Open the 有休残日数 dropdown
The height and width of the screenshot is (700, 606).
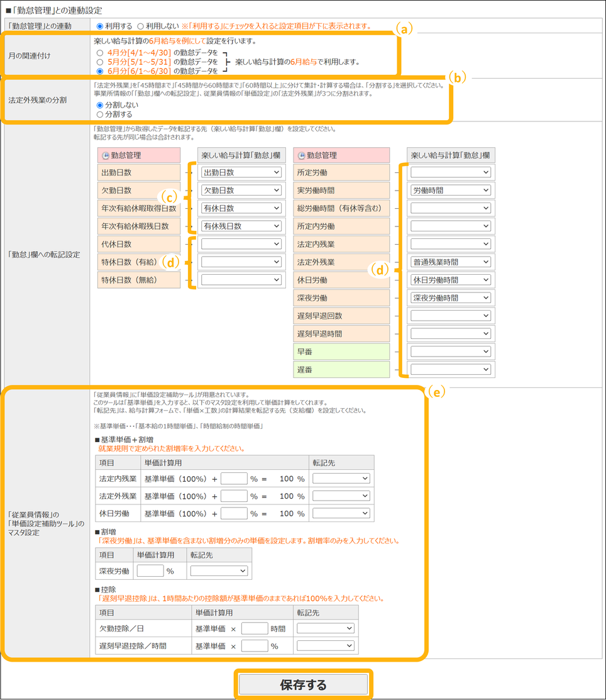(x=241, y=226)
